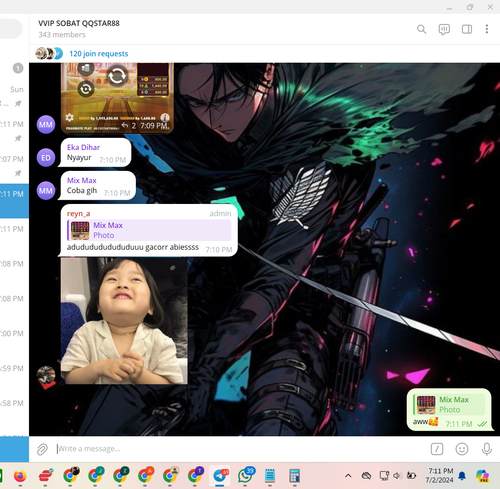Open Eka Dihar's ED avatar
The width and height of the screenshot is (500, 489).
pos(46,157)
